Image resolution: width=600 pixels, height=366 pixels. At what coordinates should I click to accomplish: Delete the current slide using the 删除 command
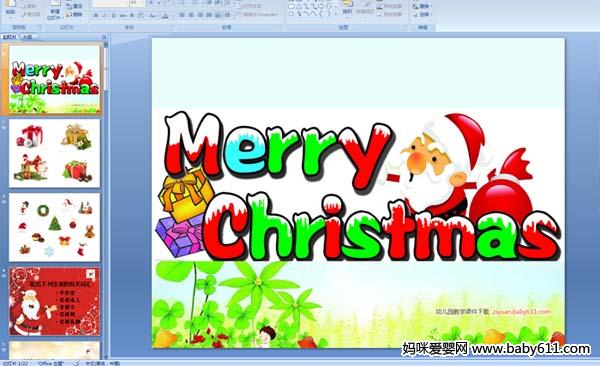[x=75, y=14]
